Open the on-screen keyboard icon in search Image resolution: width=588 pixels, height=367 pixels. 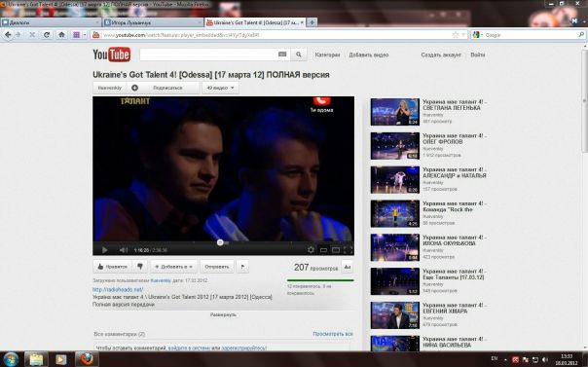[282, 55]
